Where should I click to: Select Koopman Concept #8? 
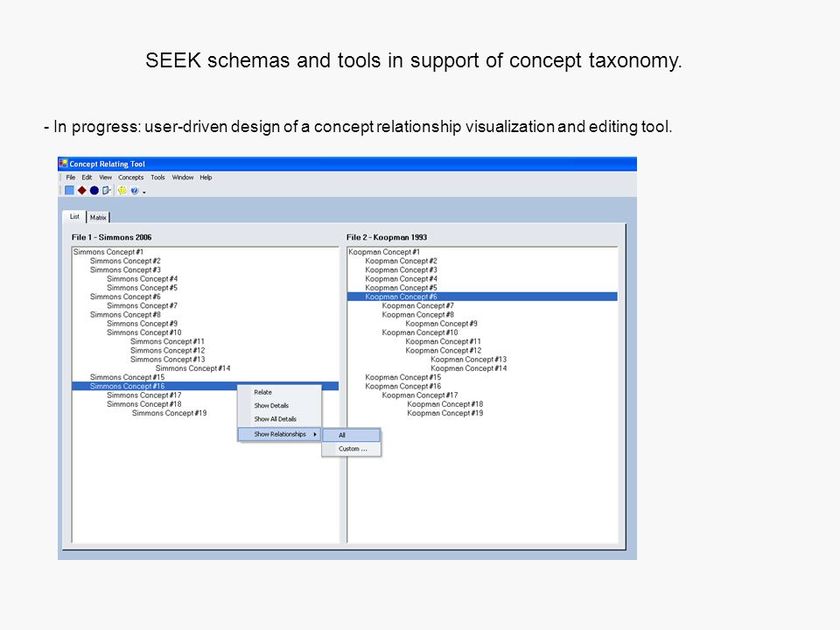tap(418, 314)
